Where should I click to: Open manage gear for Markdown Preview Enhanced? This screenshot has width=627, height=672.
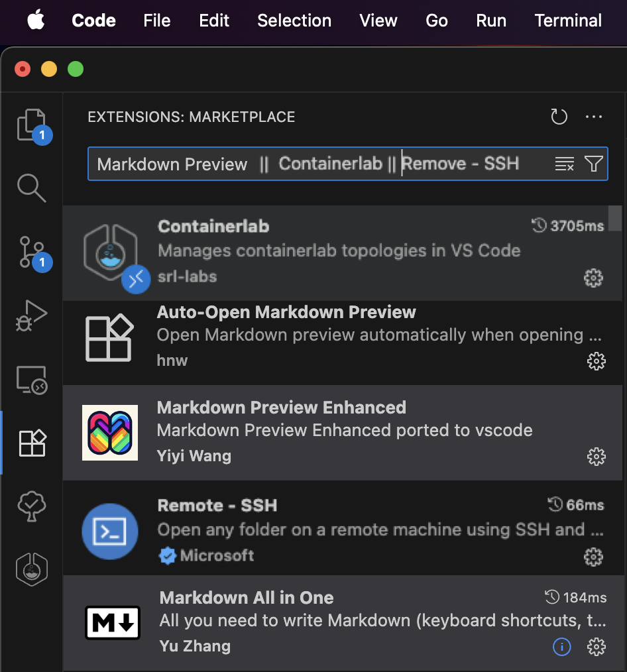tap(596, 457)
